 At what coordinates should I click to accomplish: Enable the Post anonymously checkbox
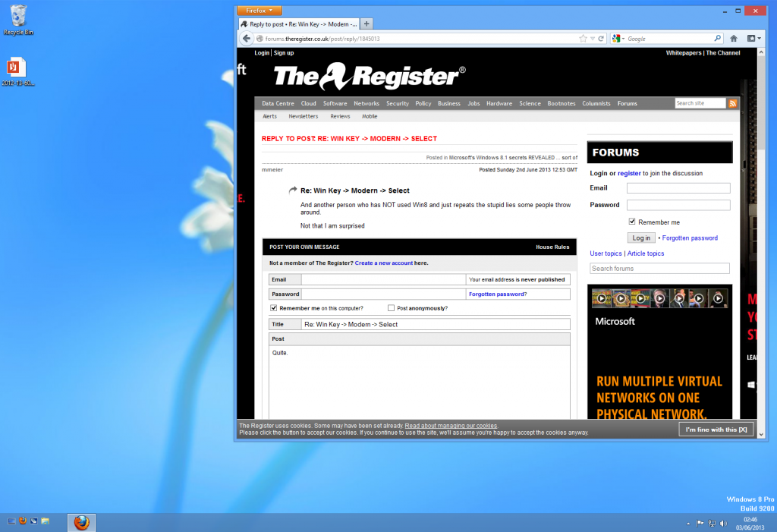(x=391, y=308)
